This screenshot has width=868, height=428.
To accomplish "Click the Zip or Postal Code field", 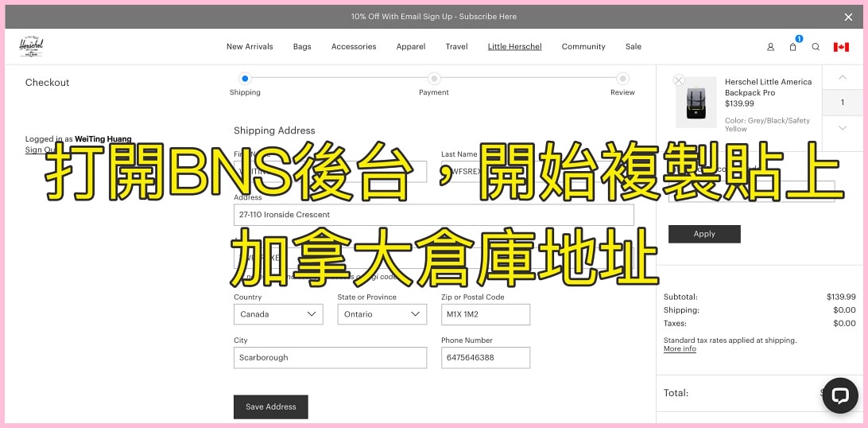I will [486, 314].
